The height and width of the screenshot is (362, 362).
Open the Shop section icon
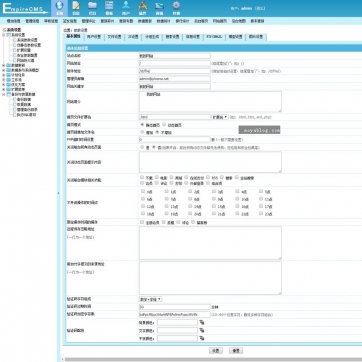point(159,8)
